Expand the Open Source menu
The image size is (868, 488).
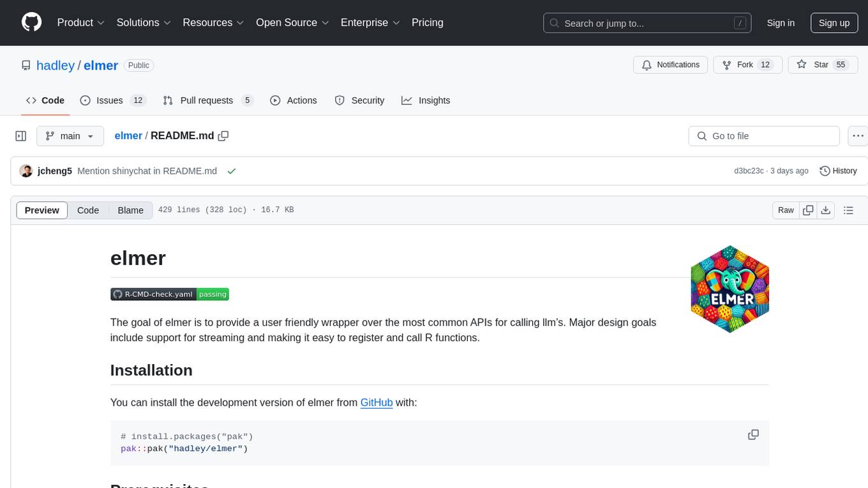(292, 22)
